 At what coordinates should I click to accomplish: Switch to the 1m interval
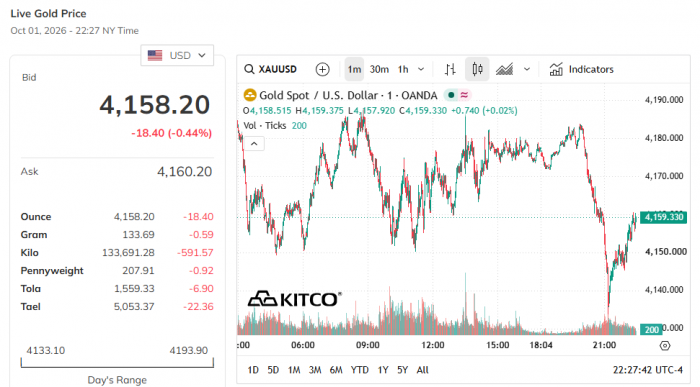pyautogui.click(x=354, y=69)
